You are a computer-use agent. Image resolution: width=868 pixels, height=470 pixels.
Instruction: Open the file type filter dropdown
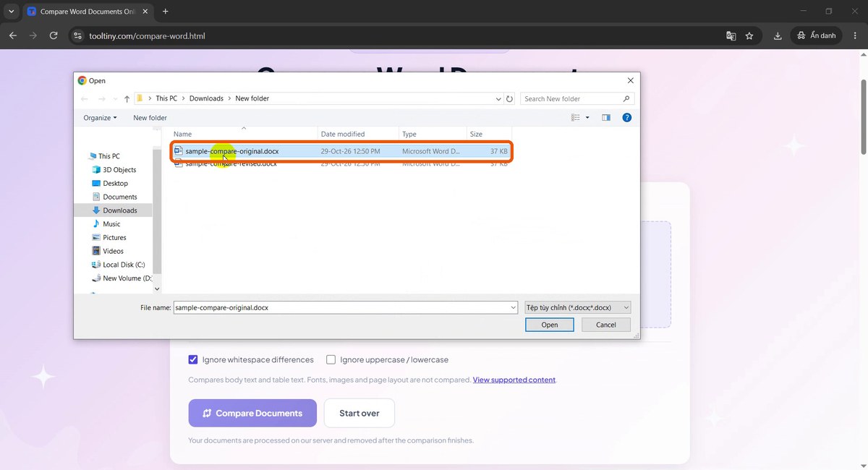pos(578,307)
